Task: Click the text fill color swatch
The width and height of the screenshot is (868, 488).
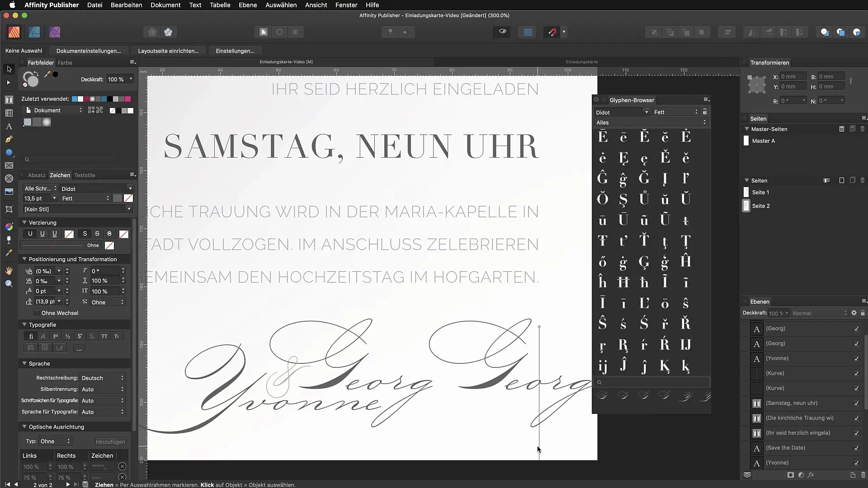Action: click(x=118, y=198)
